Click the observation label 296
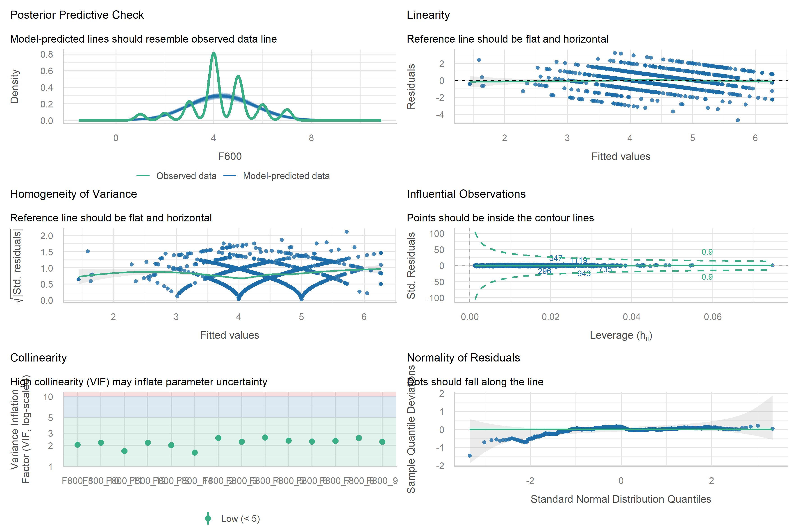 (x=544, y=271)
